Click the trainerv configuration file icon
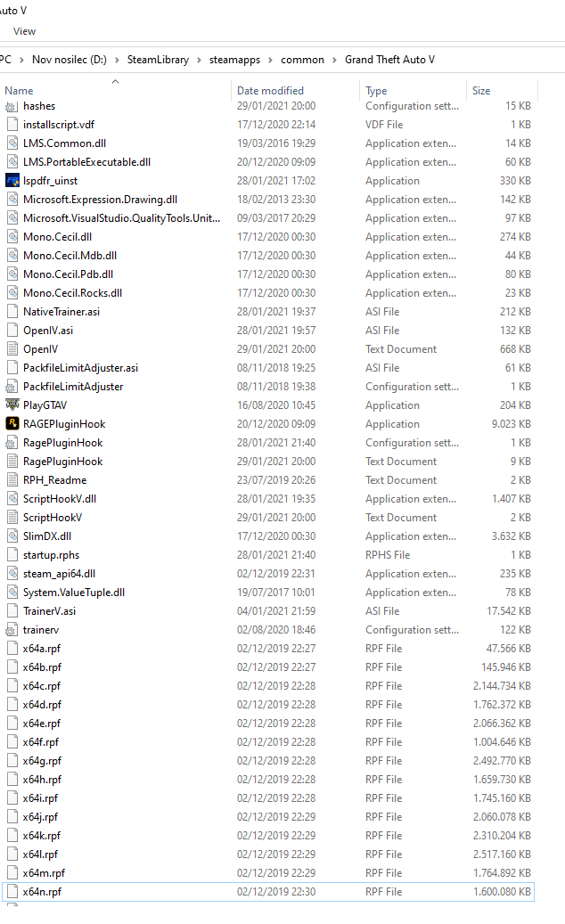Viewport: 565px width, 924px height. pos(12,630)
